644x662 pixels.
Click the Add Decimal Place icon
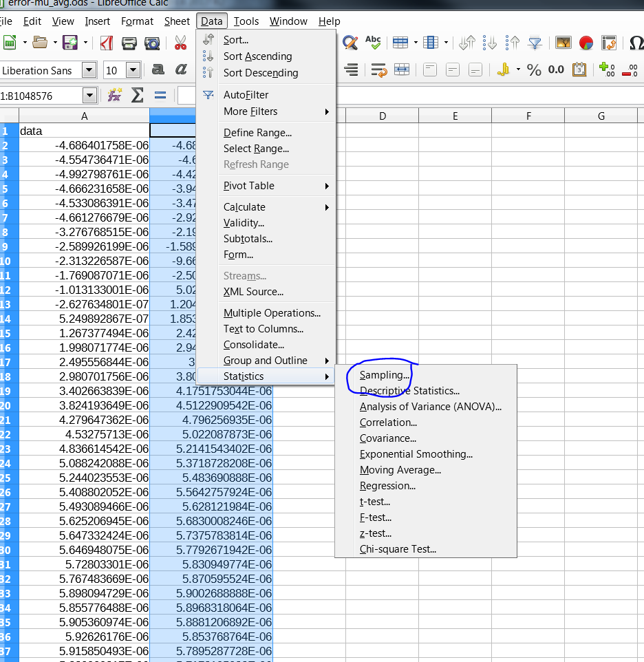[606, 70]
